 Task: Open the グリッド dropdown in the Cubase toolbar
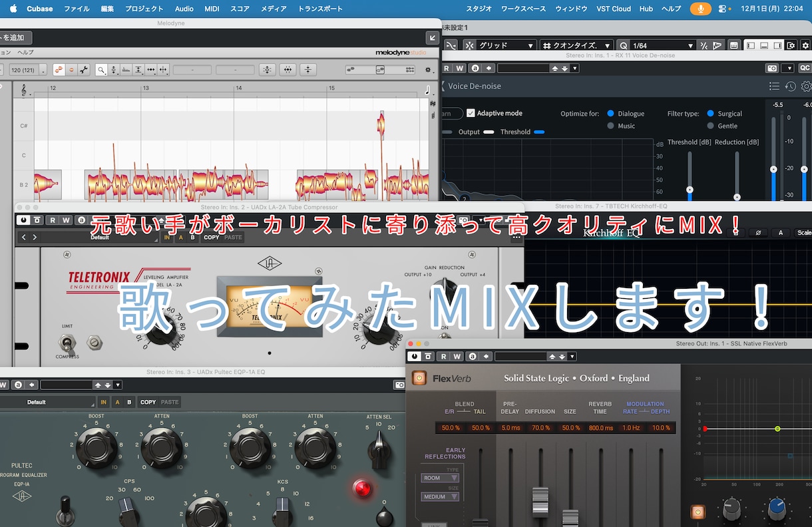[x=506, y=45]
